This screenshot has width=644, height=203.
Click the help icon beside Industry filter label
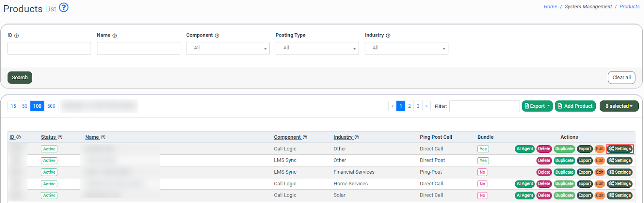tap(388, 36)
